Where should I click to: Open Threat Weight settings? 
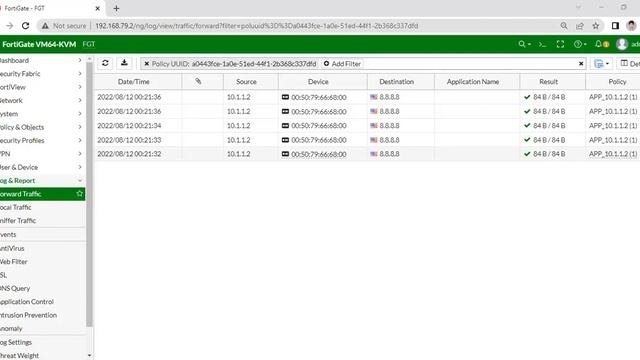click(42, 356)
